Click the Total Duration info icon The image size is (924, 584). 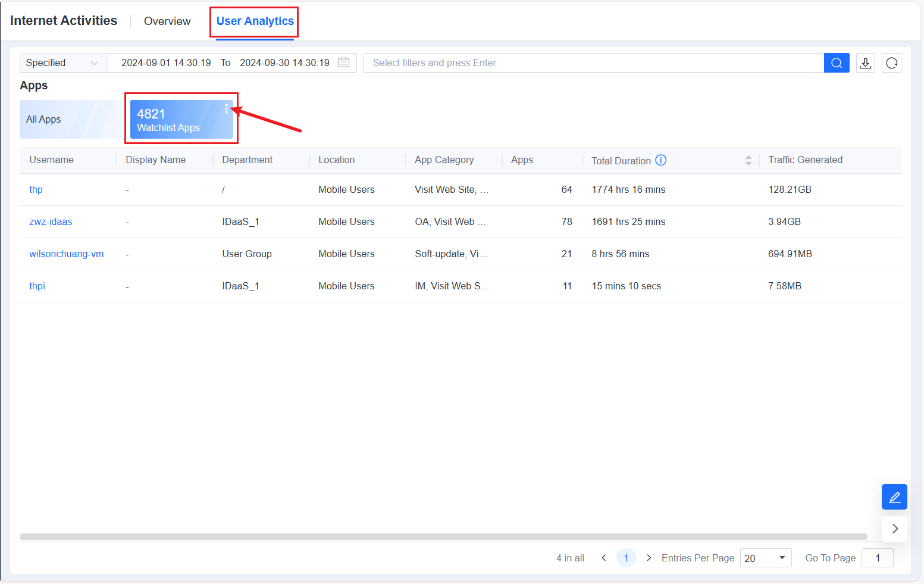click(x=661, y=160)
